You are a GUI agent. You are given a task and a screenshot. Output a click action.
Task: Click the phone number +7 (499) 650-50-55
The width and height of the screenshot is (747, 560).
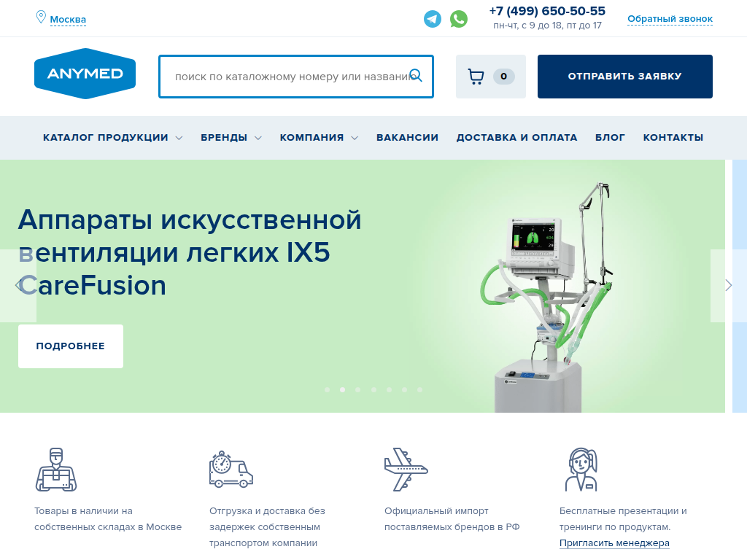click(x=547, y=11)
